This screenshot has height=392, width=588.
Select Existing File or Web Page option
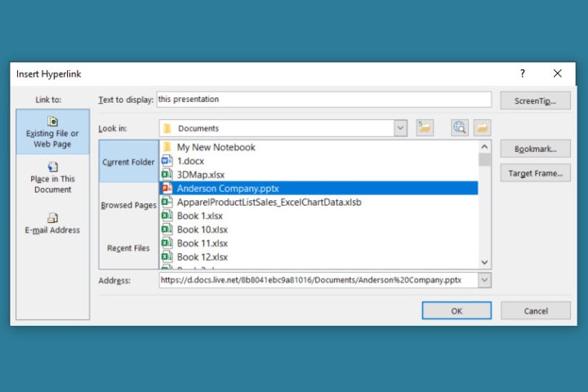[52, 132]
